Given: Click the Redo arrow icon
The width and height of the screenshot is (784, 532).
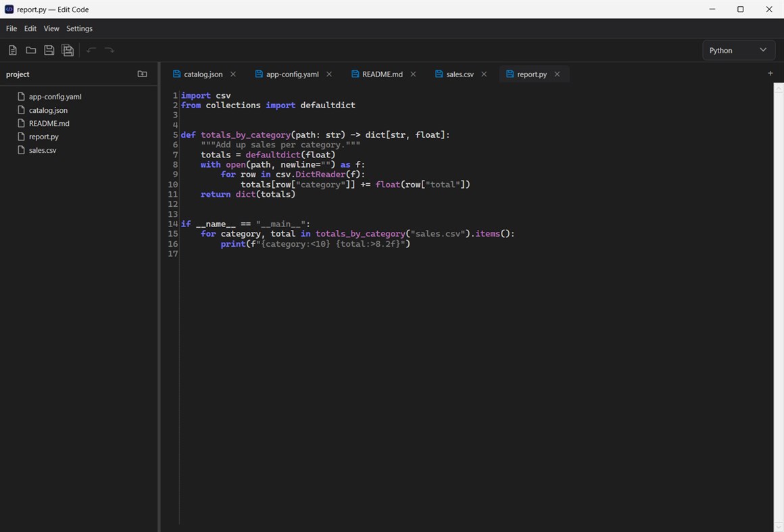Looking at the screenshot, I should (109, 50).
